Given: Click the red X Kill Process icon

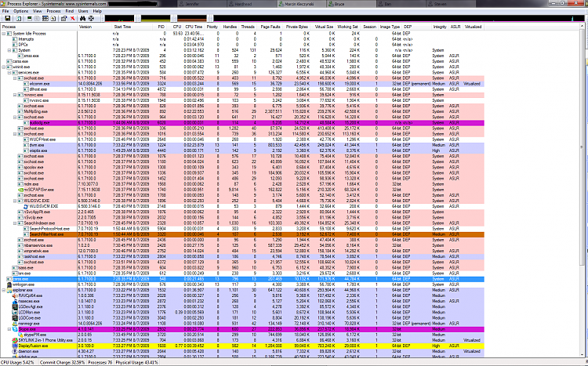Looking at the screenshot, I should (x=73, y=18).
